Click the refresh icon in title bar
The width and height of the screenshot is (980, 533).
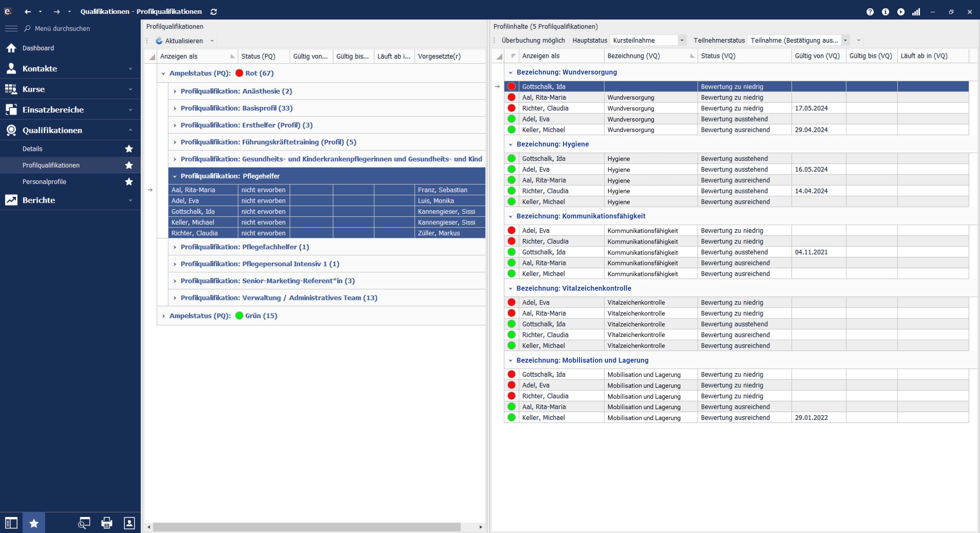click(x=214, y=12)
